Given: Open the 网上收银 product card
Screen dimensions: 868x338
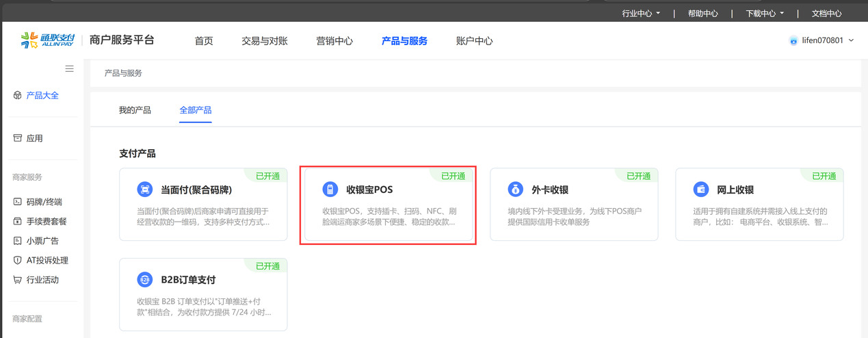Looking at the screenshot, I should pos(759,205).
